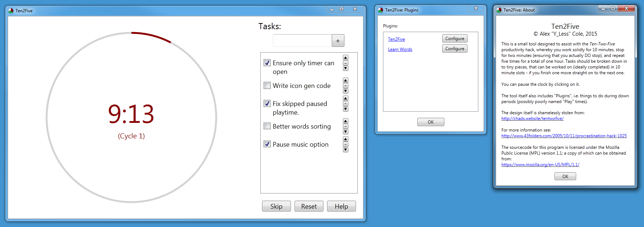Screen dimensions: 644x227
Task: Move 'Write icon gen code' task up
Action: (345, 80)
